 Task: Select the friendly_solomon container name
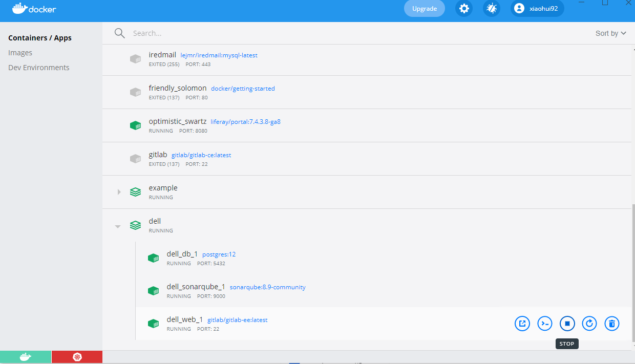tap(178, 88)
